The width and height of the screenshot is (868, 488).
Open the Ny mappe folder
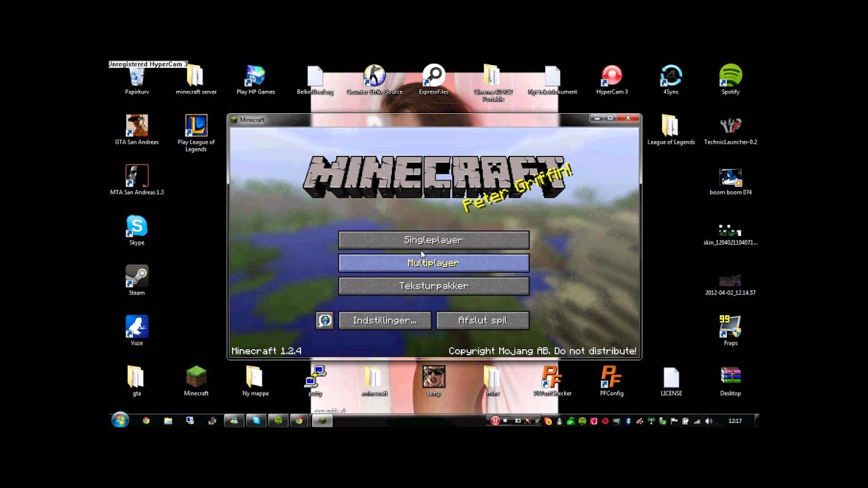point(256,381)
